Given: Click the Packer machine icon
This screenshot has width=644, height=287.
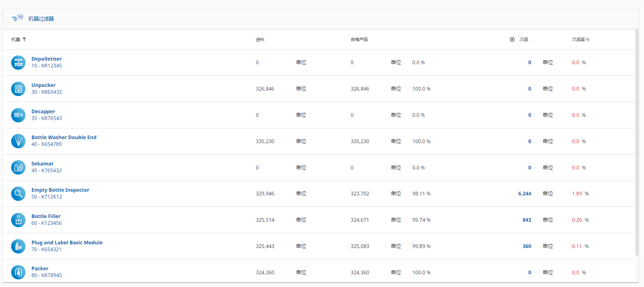Looking at the screenshot, I should (18, 272).
